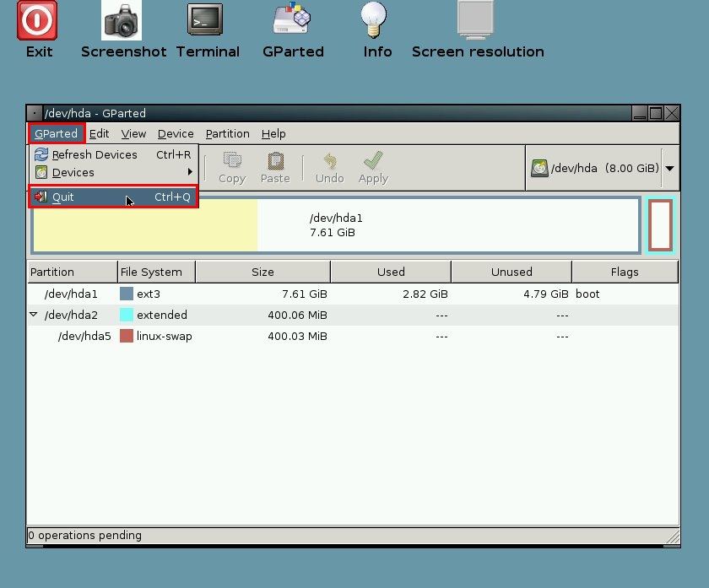
Task: Select Quit in the GParted menu
Action: 113,197
